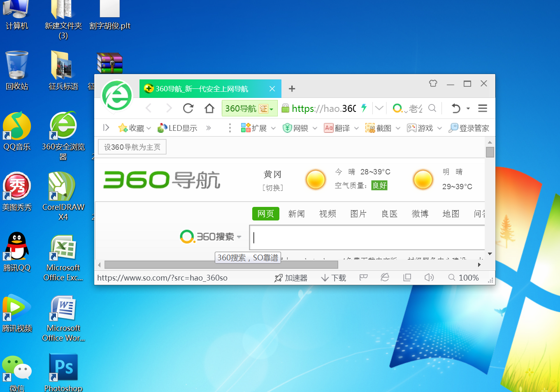Select the 腾讯QQ desktop shortcut

click(17, 252)
